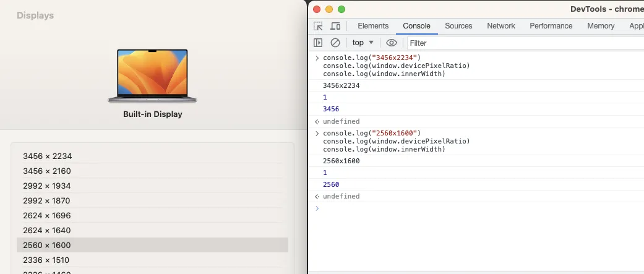644x274 pixels.
Task: Click the console output value 2560
Action: [x=331, y=184]
